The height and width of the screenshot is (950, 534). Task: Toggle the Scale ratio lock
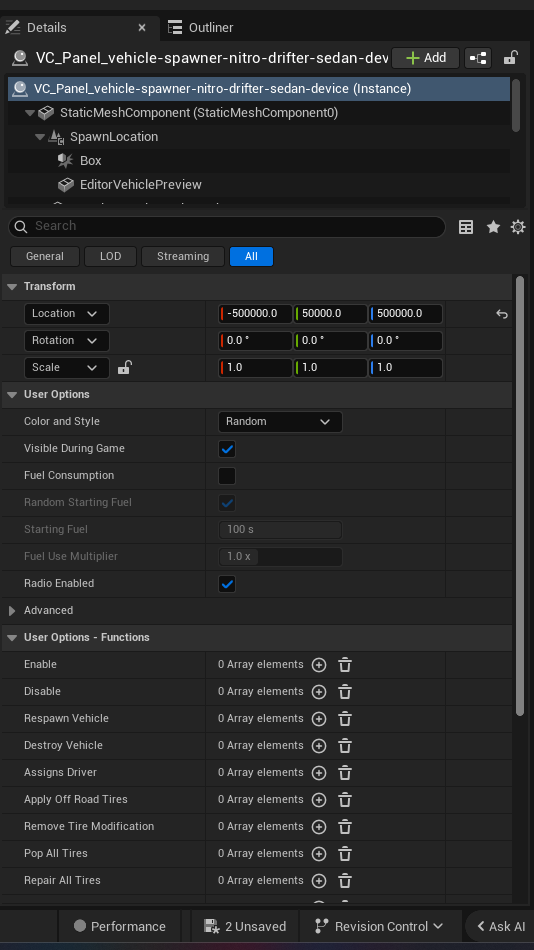point(124,367)
